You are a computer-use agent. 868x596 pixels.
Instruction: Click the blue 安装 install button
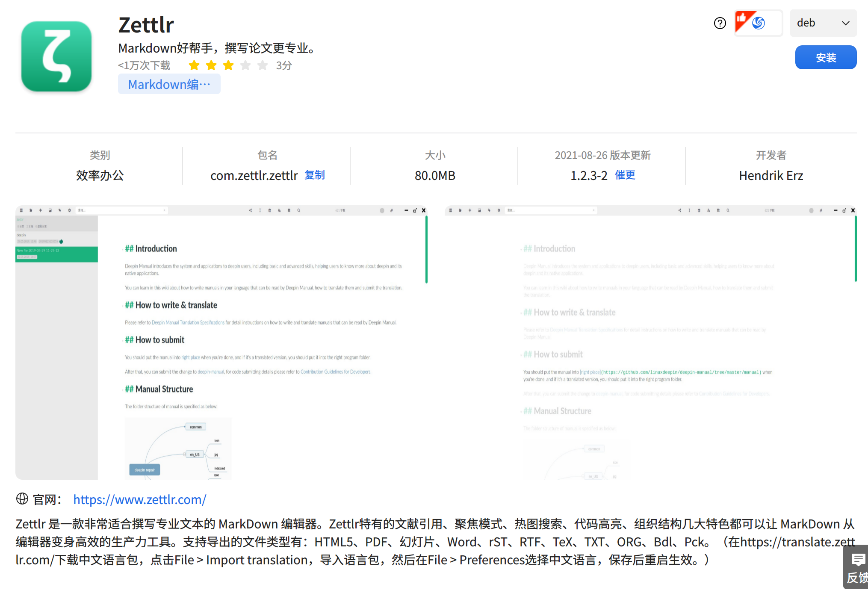(x=826, y=57)
